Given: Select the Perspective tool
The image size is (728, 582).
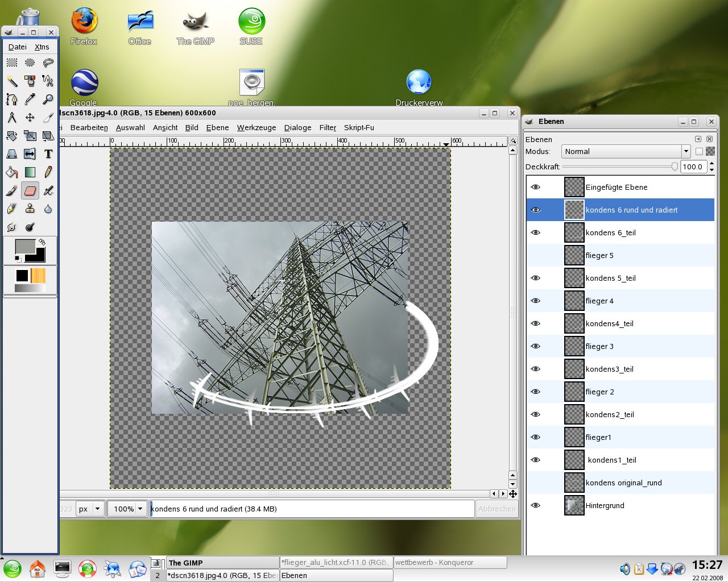Looking at the screenshot, I should coord(12,153).
